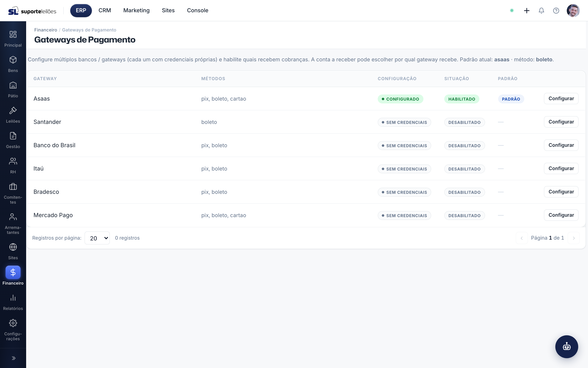
Task: Select the Itaú gateway name
Action: coord(38,168)
